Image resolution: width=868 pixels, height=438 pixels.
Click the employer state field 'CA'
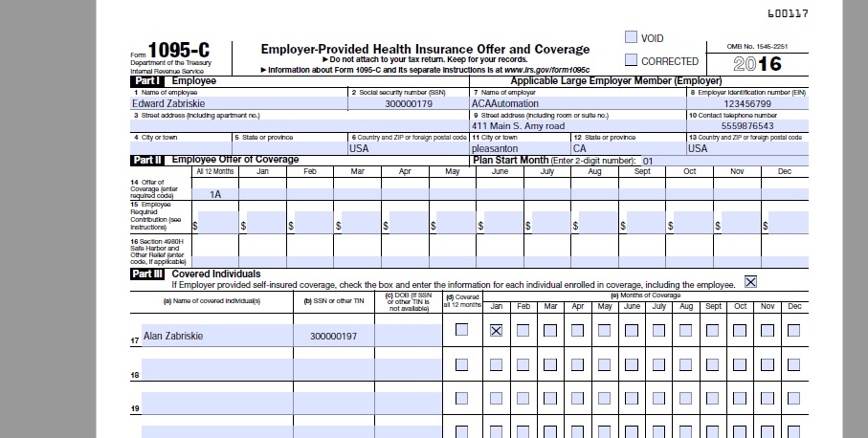[x=629, y=148]
